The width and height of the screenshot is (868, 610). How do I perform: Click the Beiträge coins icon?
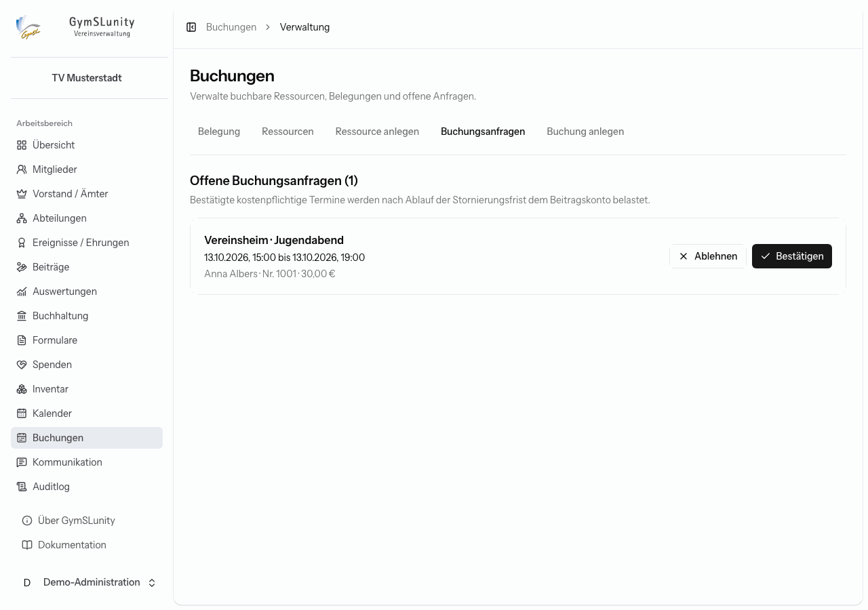click(22, 267)
